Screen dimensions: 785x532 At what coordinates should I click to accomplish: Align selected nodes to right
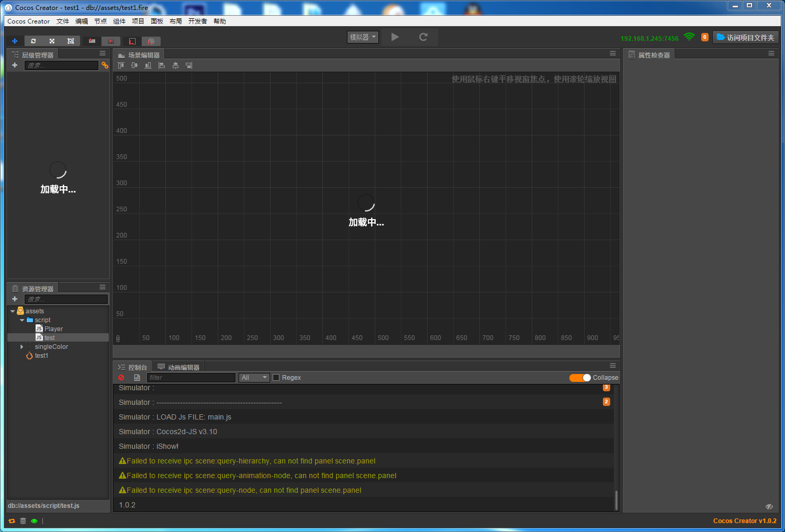[x=189, y=65]
